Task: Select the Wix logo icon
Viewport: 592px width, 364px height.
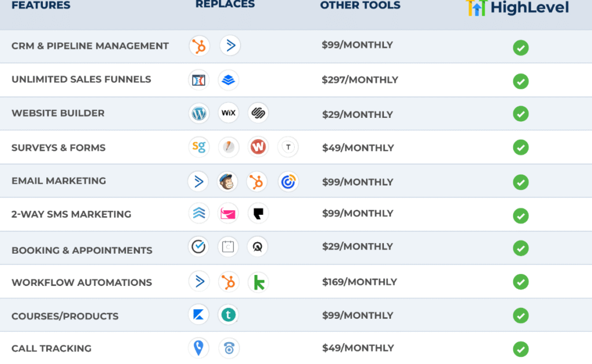Action: tap(228, 113)
